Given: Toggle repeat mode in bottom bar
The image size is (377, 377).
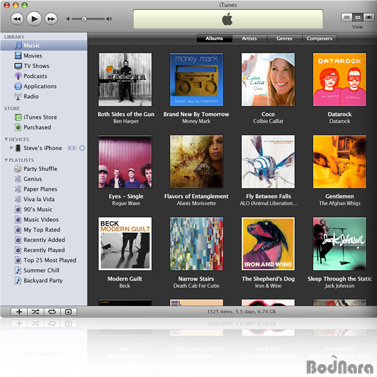Looking at the screenshot, I should 52,312.
